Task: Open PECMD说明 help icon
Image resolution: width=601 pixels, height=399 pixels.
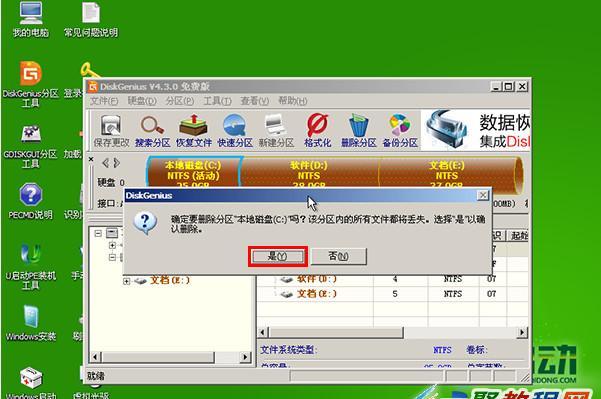Action: pos(31,201)
